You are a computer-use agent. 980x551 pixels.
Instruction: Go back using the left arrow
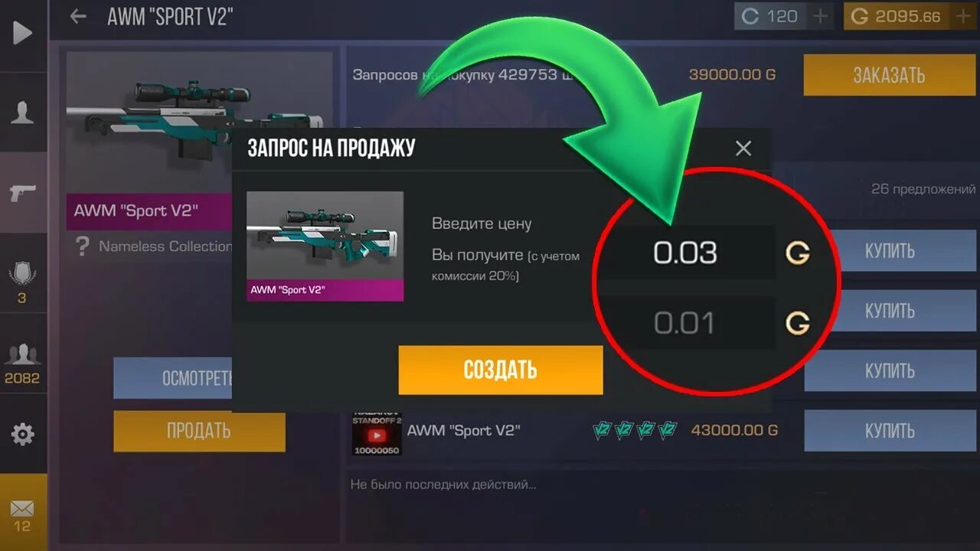77,16
